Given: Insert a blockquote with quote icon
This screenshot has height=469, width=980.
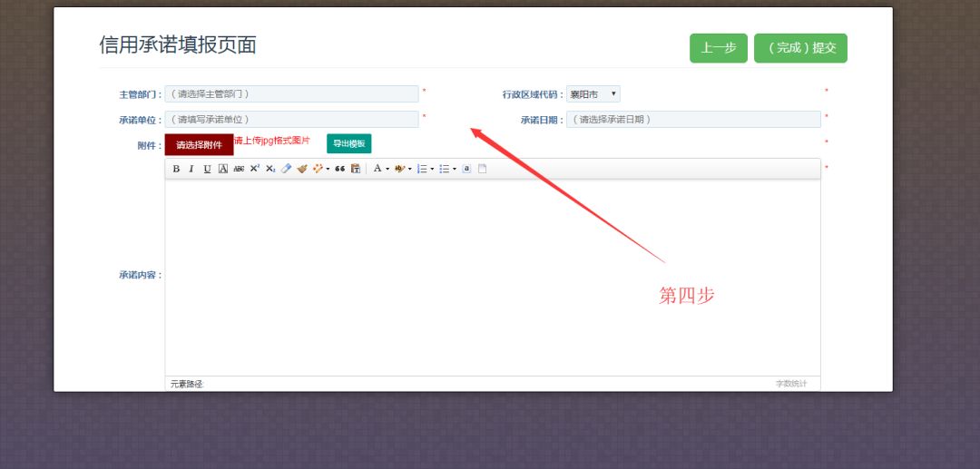Looking at the screenshot, I should 340,169.
